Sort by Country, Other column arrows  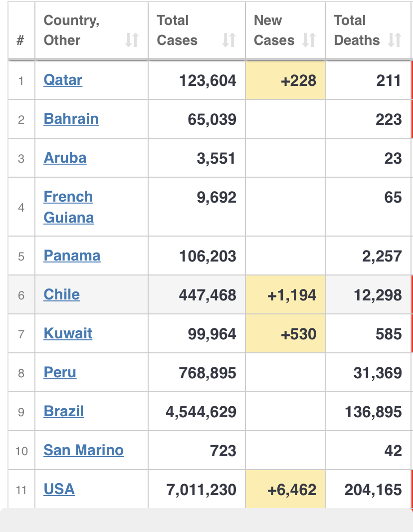(132, 40)
